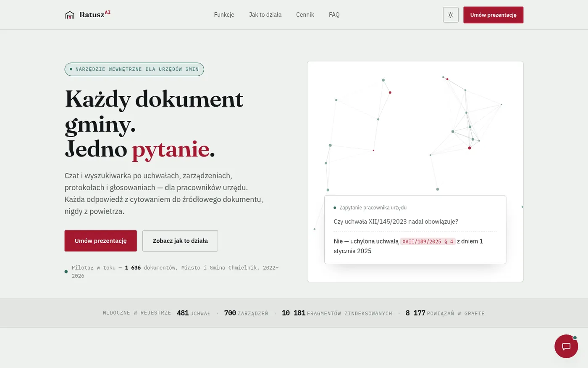Image resolution: width=588 pixels, height=368 pixels.
Task: Click the 'WIDOCZNE W REJESTRZE' label
Action: 137,313
